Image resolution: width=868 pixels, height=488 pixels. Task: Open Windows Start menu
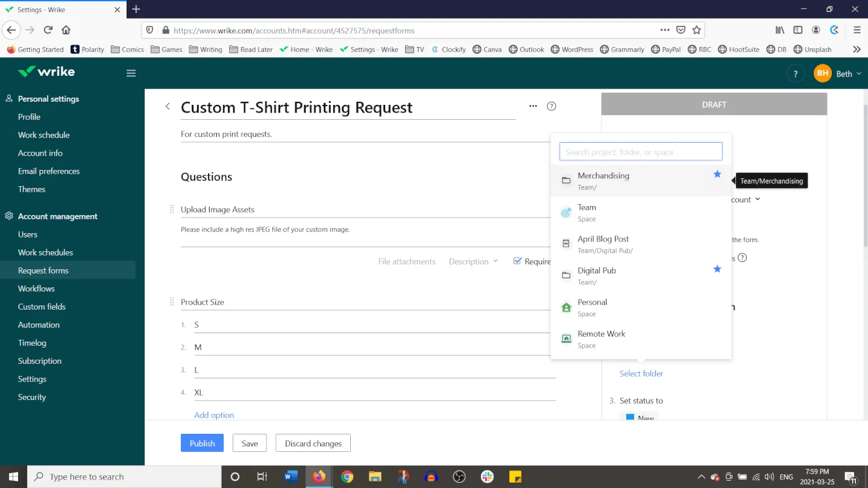13,477
